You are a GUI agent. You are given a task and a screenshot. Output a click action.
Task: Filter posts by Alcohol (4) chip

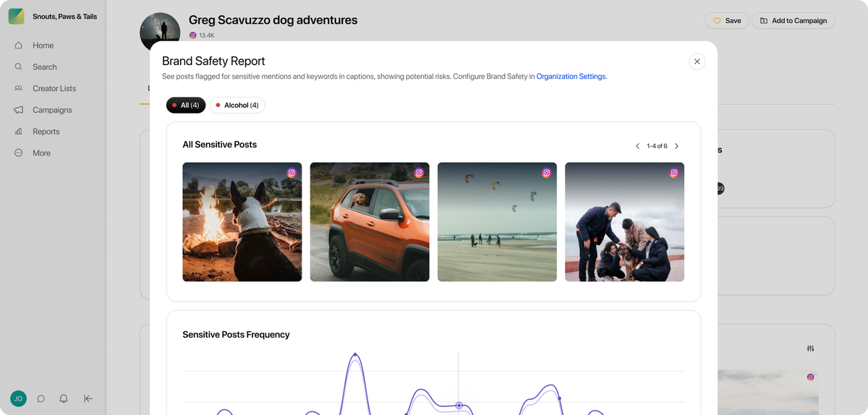[237, 106]
